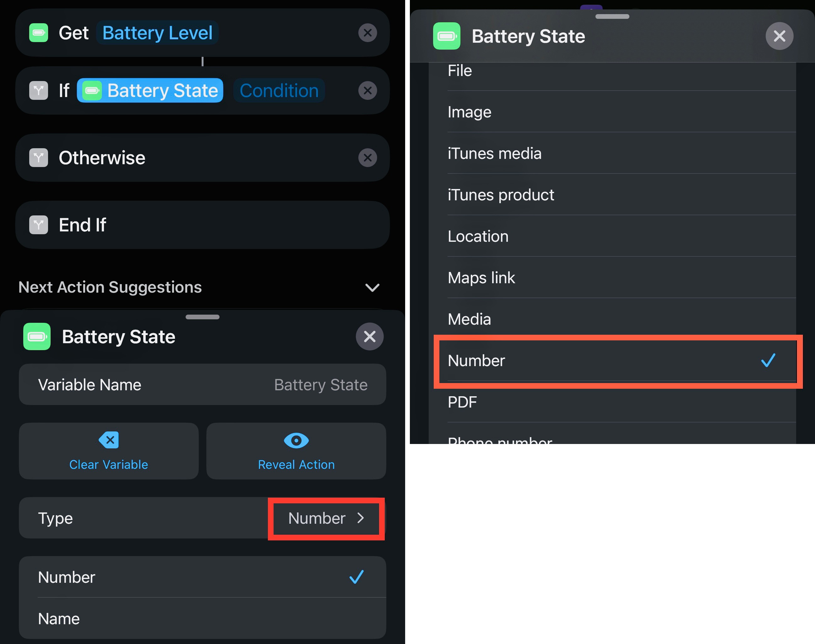Close the left Battery State panel

370,336
